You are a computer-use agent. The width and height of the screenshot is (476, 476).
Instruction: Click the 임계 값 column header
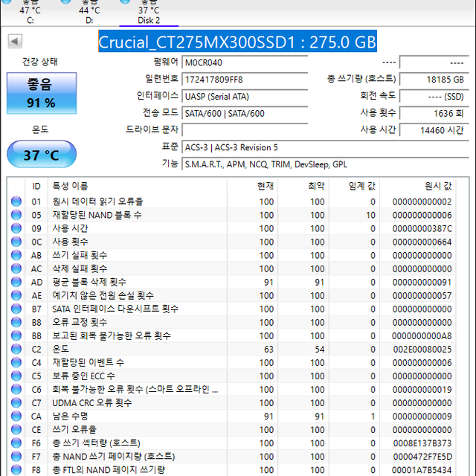point(354,186)
